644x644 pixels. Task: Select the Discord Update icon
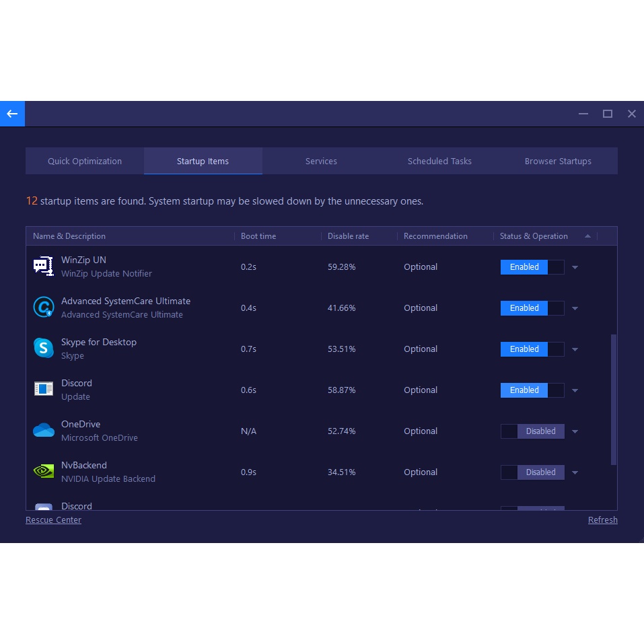44,390
